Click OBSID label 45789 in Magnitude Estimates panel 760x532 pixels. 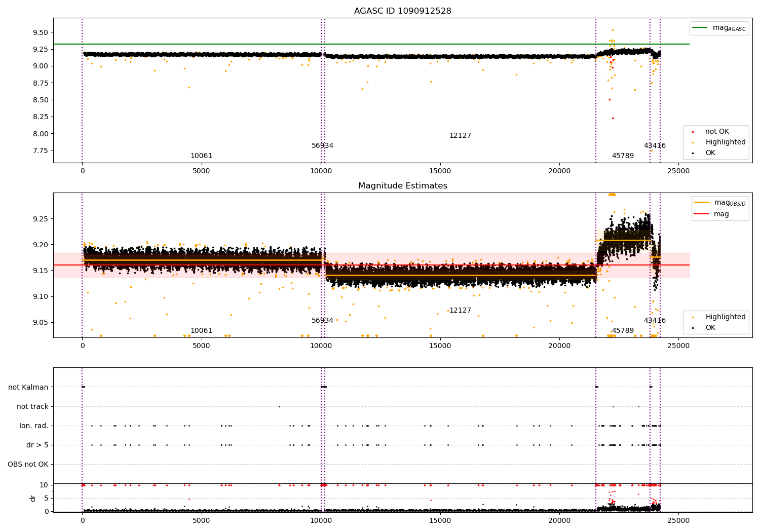tap(623, 331)
